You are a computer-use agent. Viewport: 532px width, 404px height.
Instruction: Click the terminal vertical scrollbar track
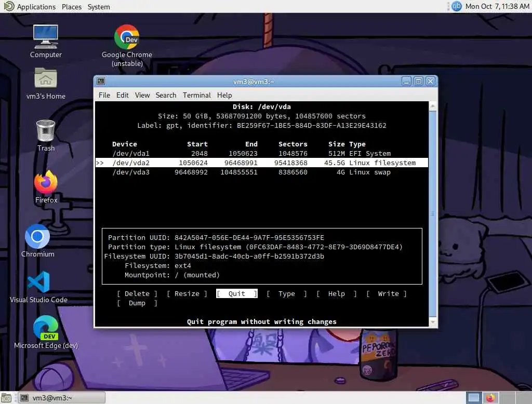pyautogui.click(x=433, y=214)
